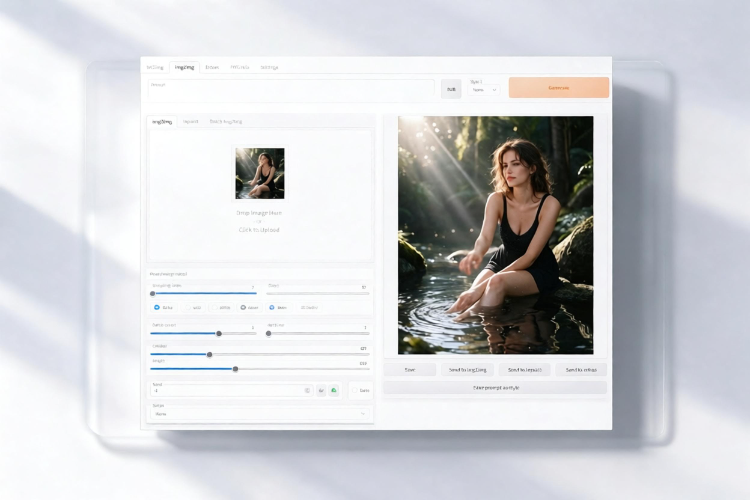
Task: Open the Batch img2img sub-tab
Action: click(226, 122)
